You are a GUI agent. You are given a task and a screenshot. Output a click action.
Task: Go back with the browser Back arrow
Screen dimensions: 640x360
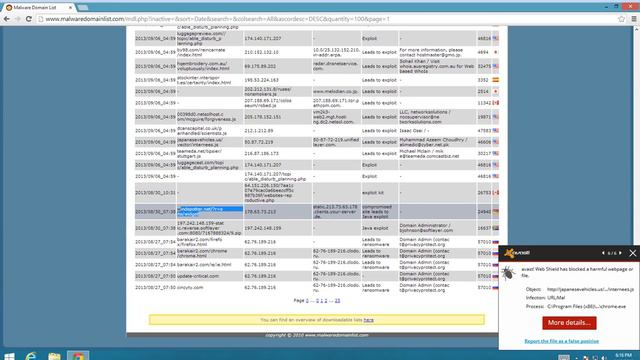click(x=7, y=19)
